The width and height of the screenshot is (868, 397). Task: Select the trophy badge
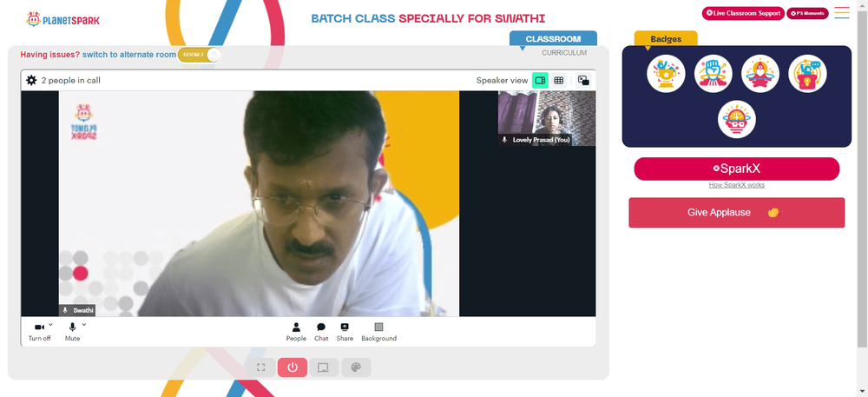pos(666,74)
